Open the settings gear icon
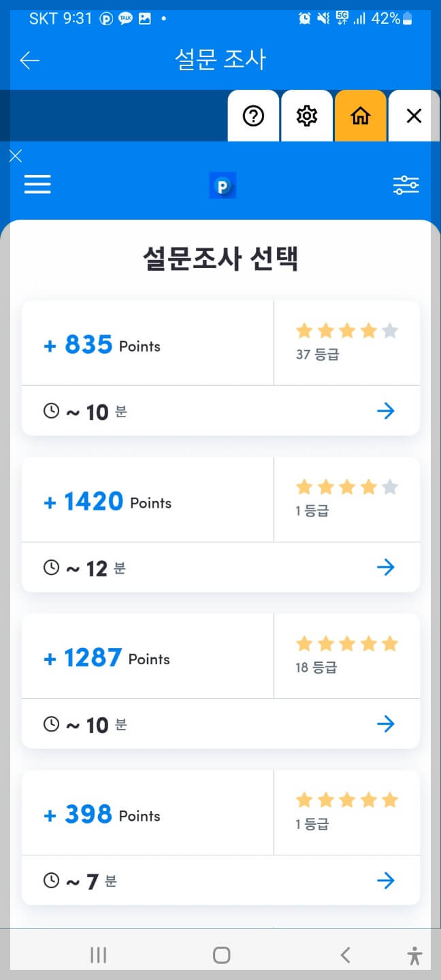 point(307,116)
